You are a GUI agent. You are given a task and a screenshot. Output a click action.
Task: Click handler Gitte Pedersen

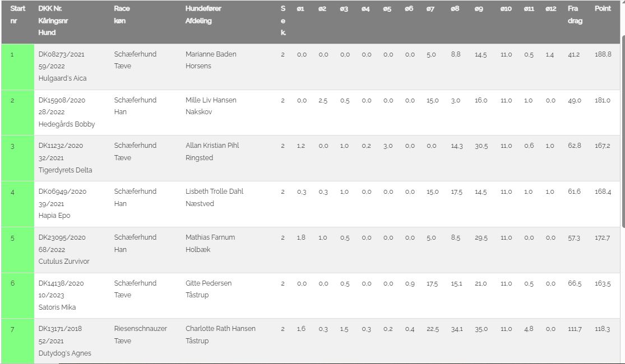pyautogui.click(x=209, y=283)
